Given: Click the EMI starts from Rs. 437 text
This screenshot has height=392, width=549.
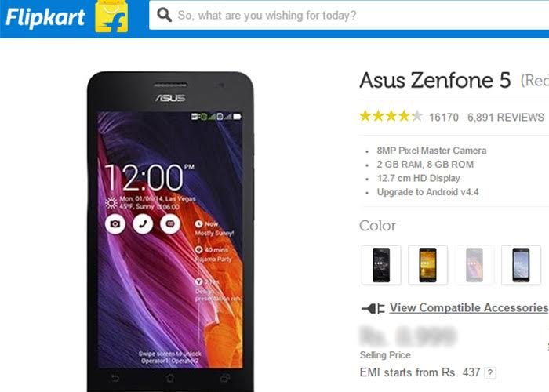Looking at the screenshot, I should point(420,372).
